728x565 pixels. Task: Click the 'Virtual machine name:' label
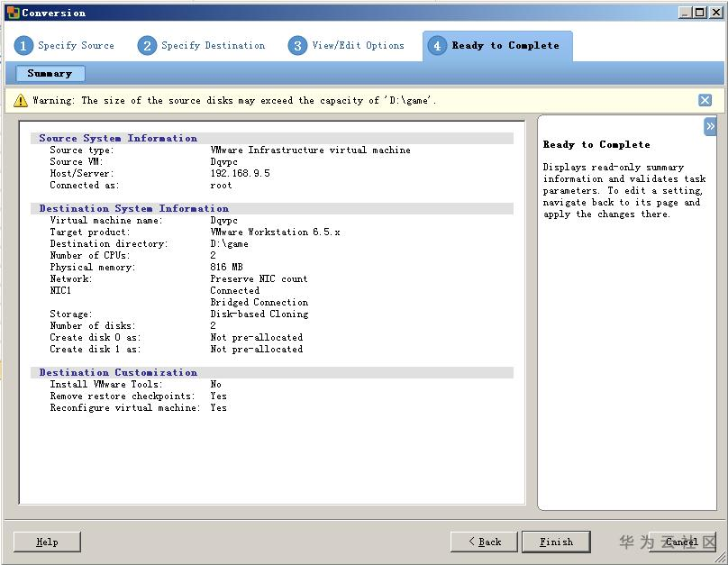pos(106,220)
